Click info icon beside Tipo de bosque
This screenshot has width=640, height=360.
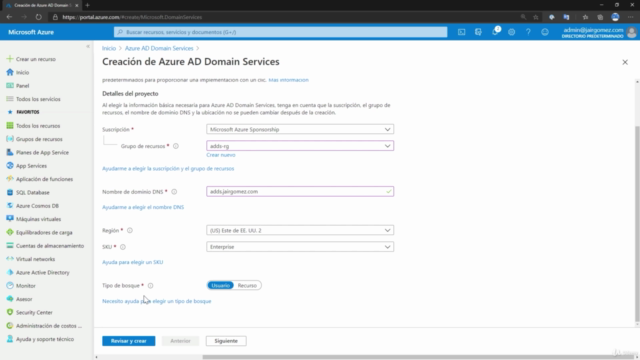(150, 286)
